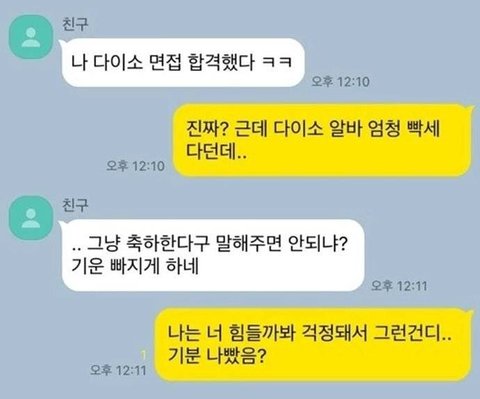
Task: Click 오후 12:10 timestamp beside 진짜? message
Action: (x=135, y=166)
